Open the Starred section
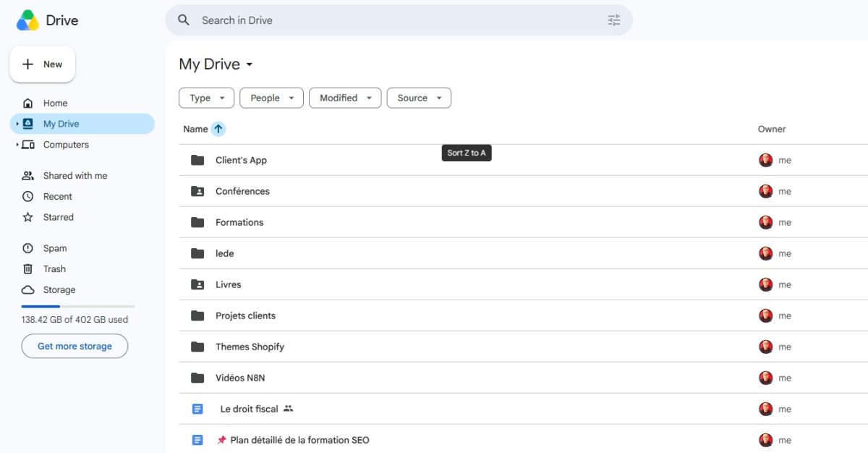The height and width of the screenshot is (453, 868). click(58, 217)
